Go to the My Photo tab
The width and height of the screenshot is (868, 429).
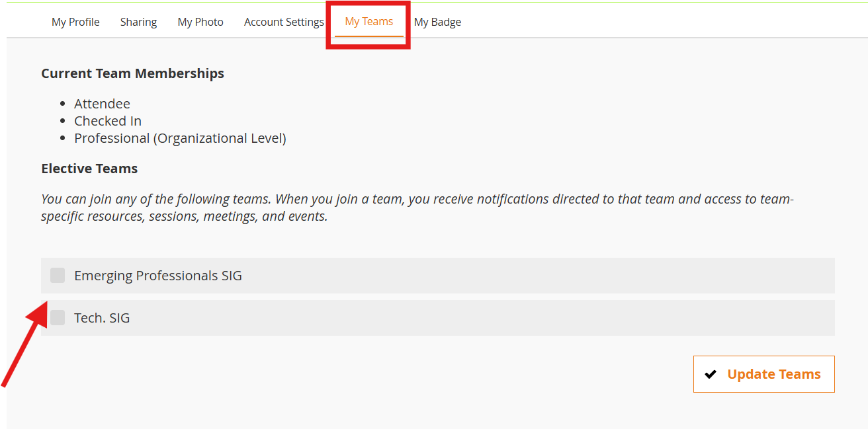[200, 22]
